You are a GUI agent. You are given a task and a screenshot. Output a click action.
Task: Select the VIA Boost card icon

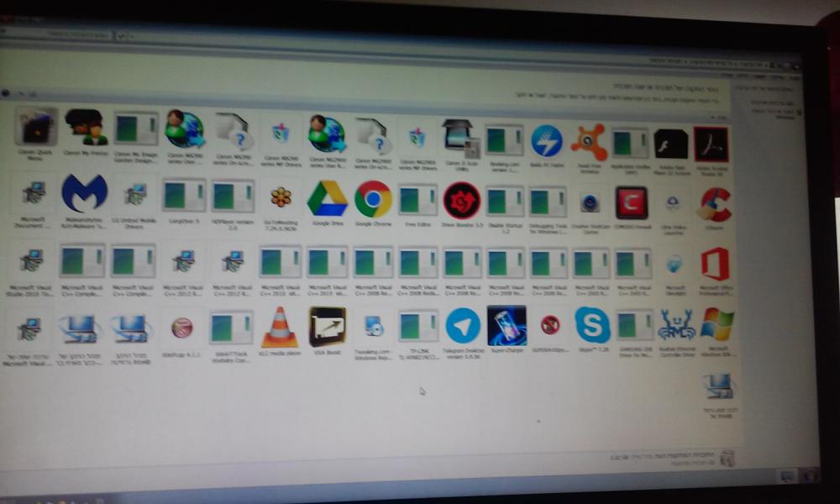coord(328,327)
